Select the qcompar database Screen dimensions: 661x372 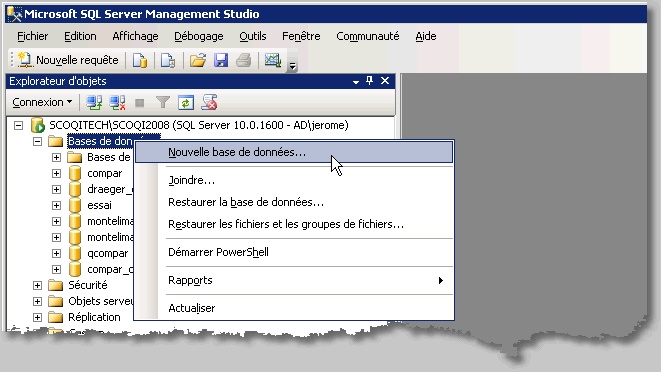107,253
